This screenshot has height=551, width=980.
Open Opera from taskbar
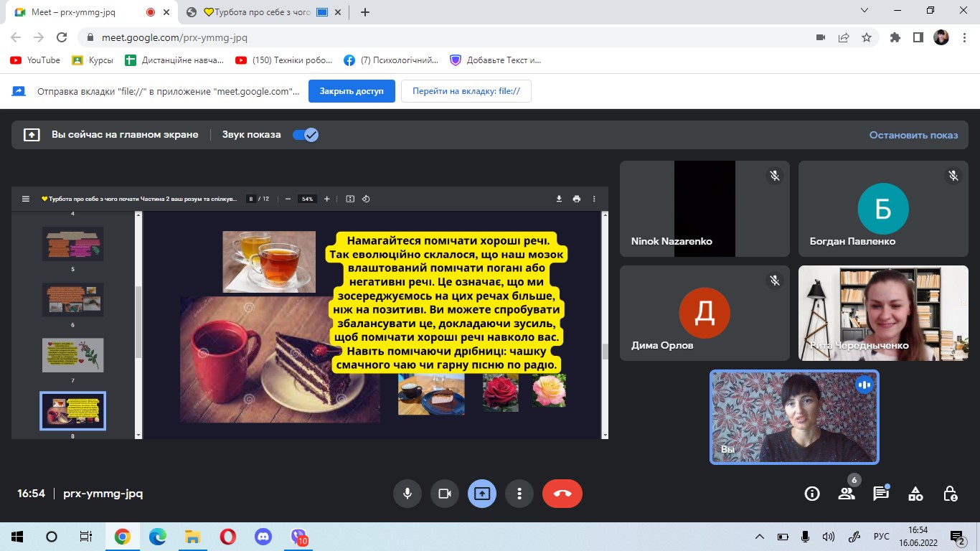[227, 537]
